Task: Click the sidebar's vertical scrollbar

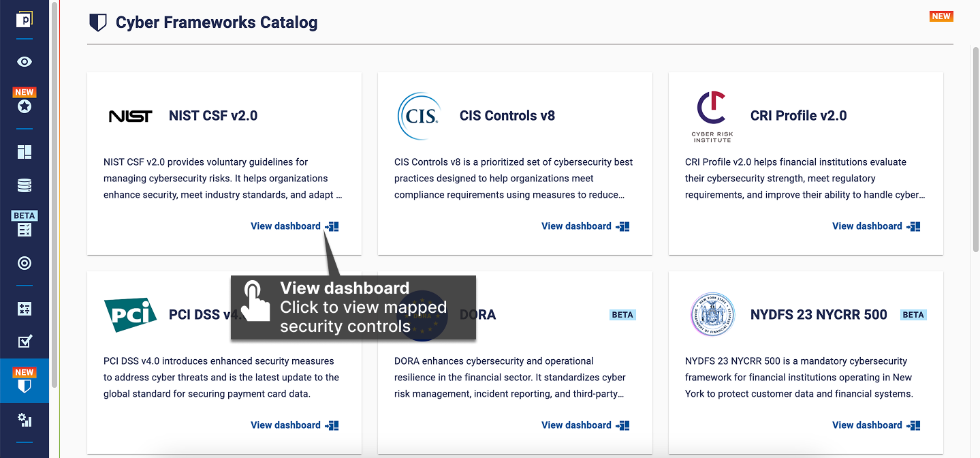Action: 54,194
